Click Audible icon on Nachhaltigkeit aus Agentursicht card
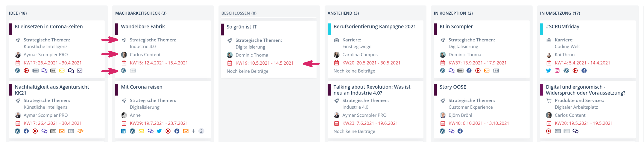The height and width of the screenshot is (142, 644). point(80,131)
